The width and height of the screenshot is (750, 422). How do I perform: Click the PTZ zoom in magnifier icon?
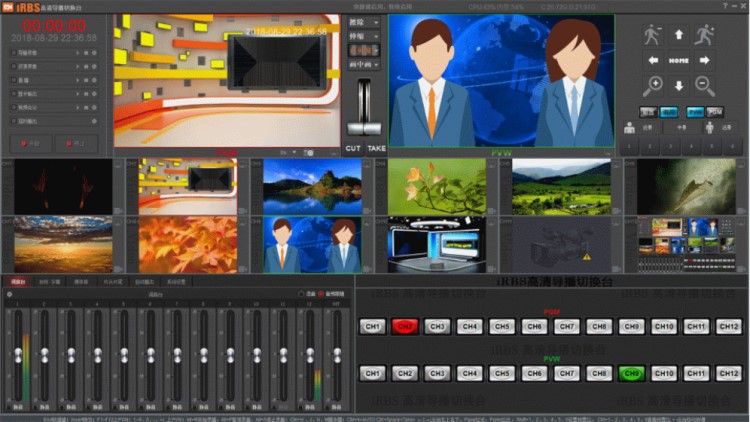point(654,87)
